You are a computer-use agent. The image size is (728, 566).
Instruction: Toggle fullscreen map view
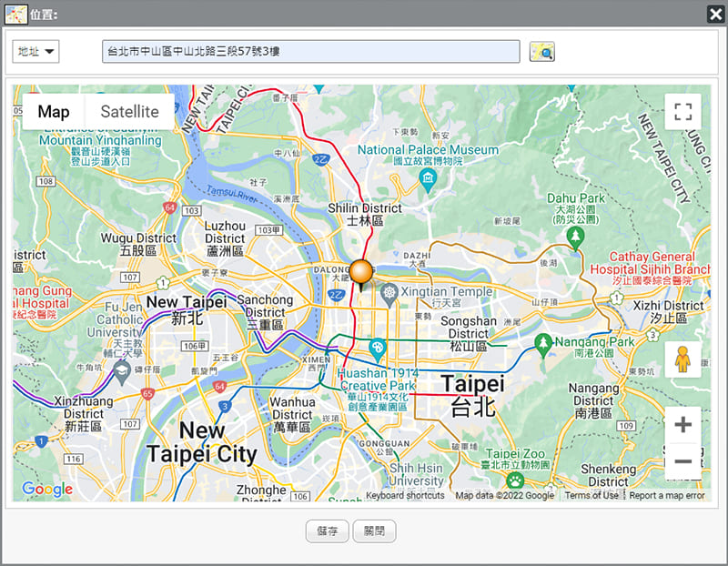682,112
